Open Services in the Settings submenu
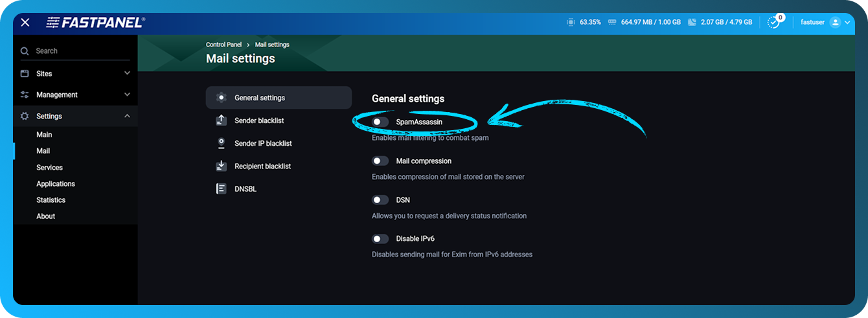The image size is (868, 318). coord(49,168)
